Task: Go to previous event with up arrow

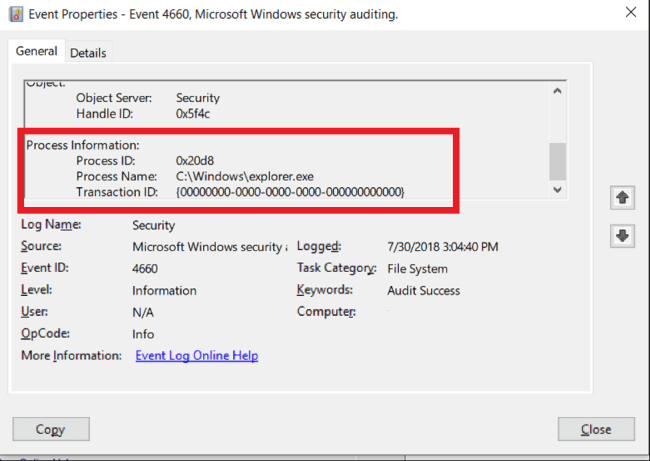Action: tap(622, 198)
